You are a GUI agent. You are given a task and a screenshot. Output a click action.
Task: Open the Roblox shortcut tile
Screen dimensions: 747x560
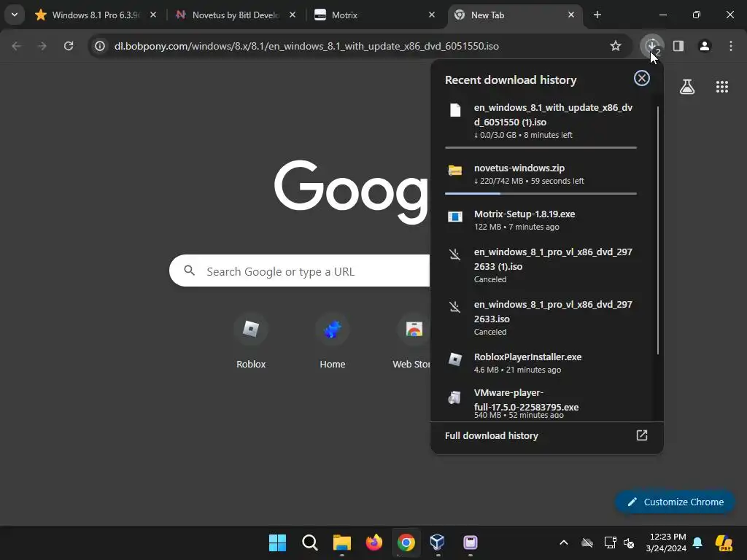(251, 341)
